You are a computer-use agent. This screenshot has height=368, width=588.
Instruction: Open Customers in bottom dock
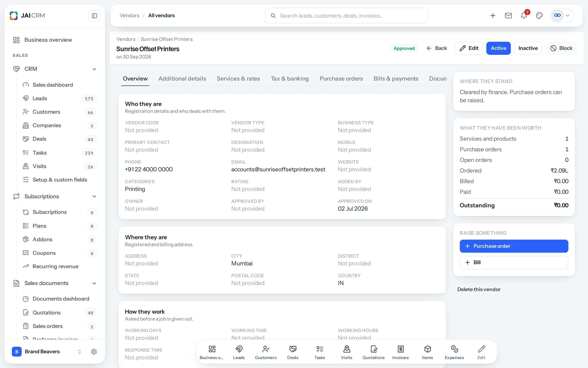(266, 352)
